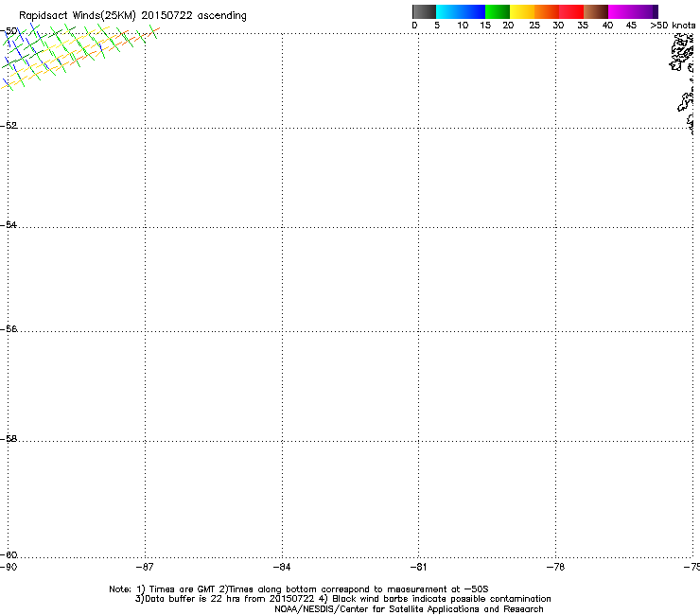Click the latitude label '-56'

click(x=9, y=328)
